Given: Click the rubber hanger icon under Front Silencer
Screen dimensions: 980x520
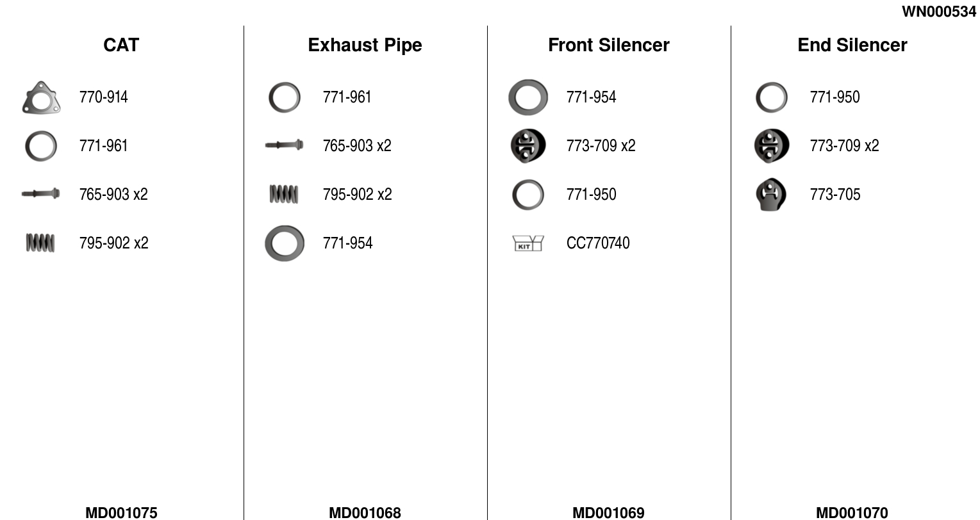Looking at the screenshot, I should 528,146.
